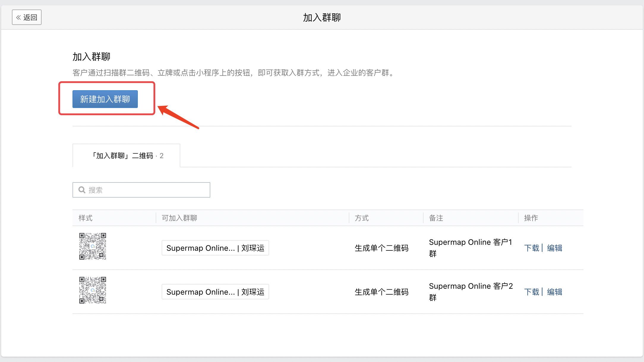Screen dimensions: 644x362
Task: Click the magnifier icon in search box
Action: 82,190
